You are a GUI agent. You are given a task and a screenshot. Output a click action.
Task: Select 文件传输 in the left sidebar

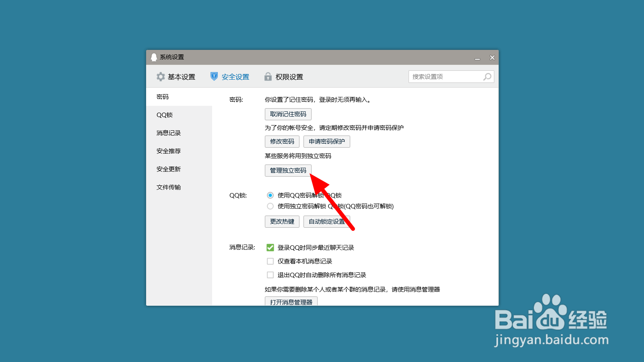tap(179, 187)
